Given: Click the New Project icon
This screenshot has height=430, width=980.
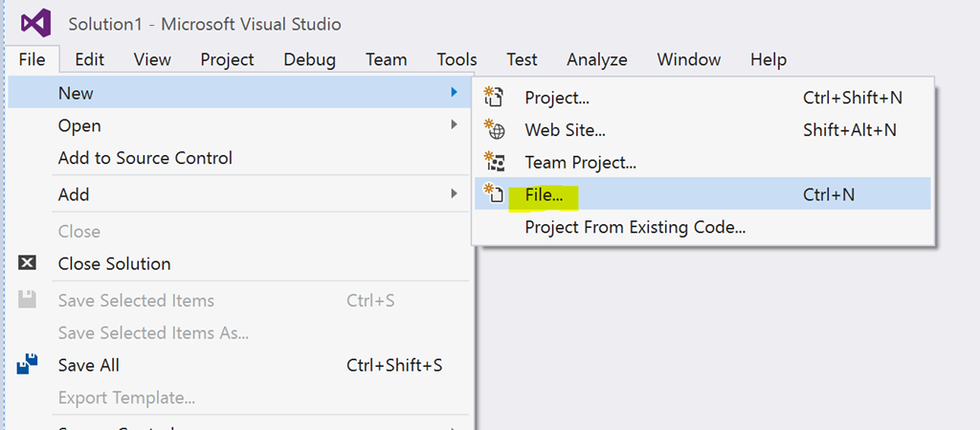Looking at the screenshot, I should click(x=495, y=97).
